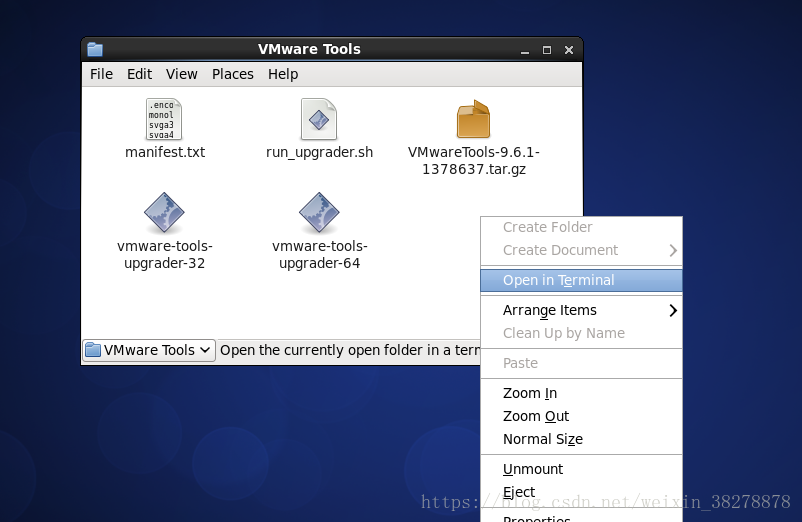
Task: Select the run_upgrader.sh script icon
Action: (319, 119)
